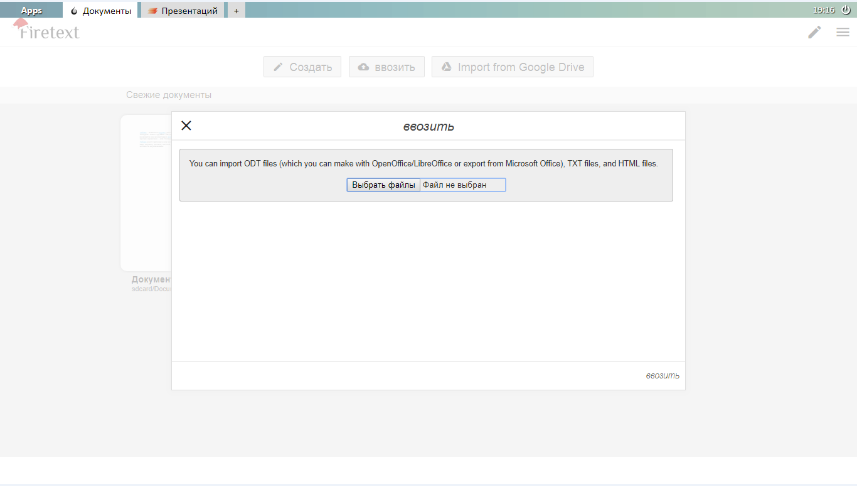
Task: Open the Apps menu in top bar
Action: coord(31,11)
